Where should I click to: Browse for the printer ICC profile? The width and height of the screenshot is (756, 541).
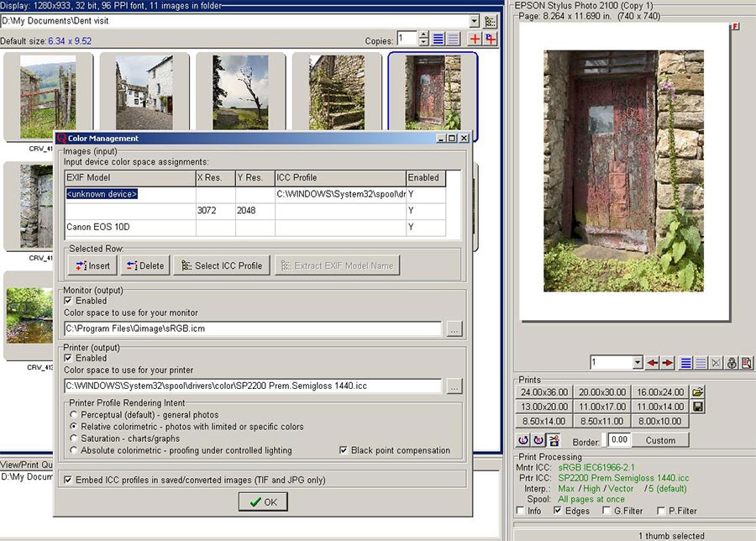(x=454, y=386)
